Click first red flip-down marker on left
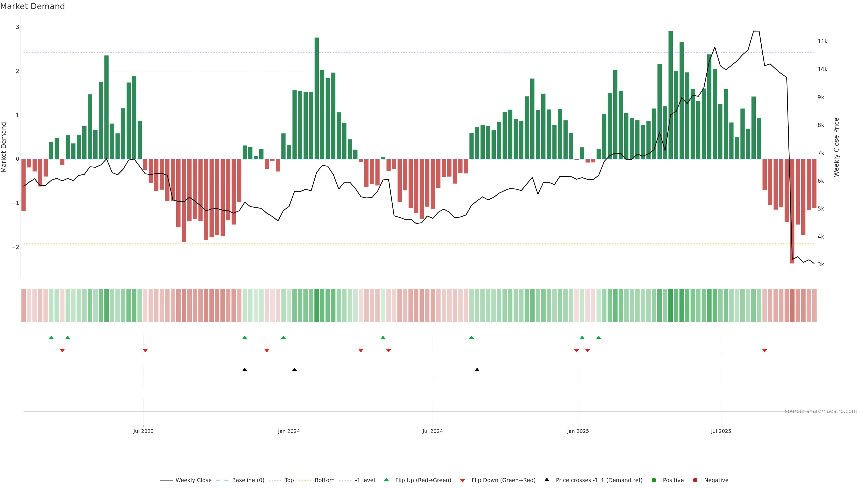868x488 pixels. [62, 351]
